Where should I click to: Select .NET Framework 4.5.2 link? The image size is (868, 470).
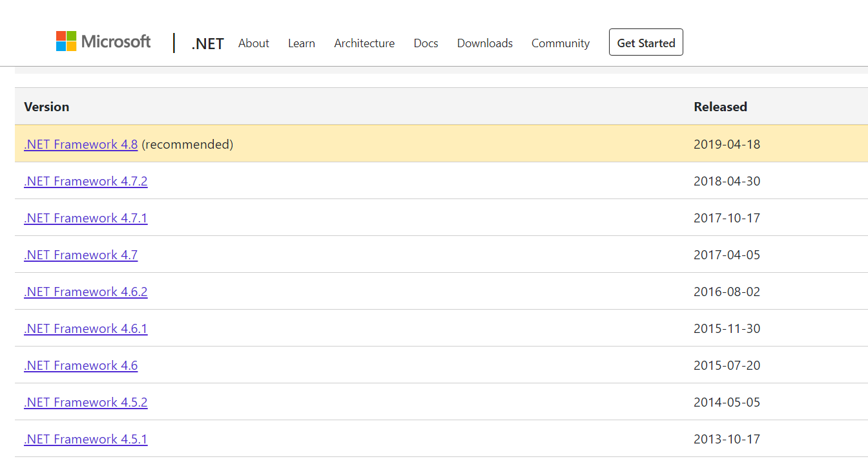pos(85,402)
